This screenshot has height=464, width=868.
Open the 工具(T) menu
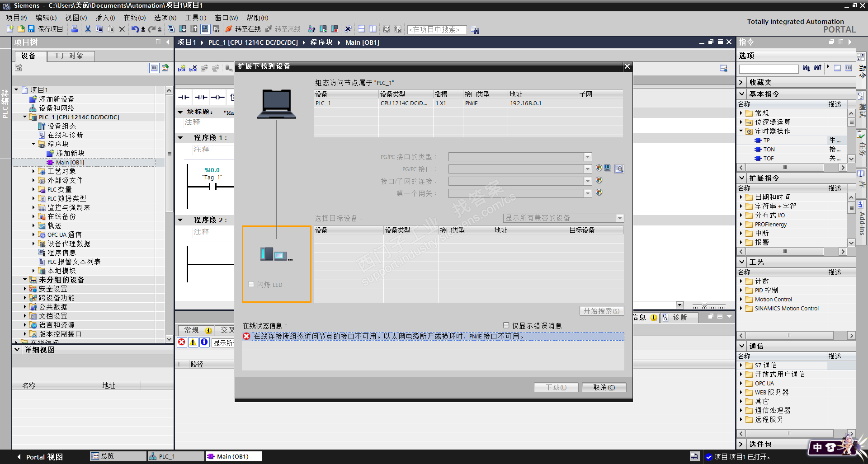[x=196, y=18]
